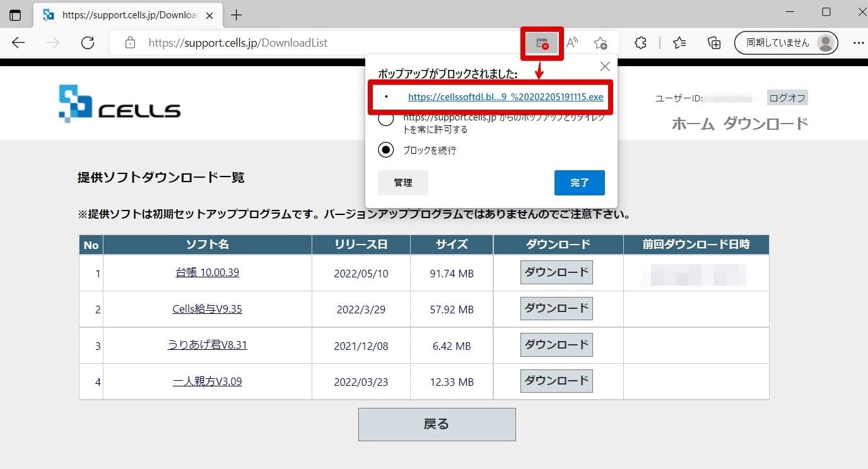The height and width of the screenshot is (469, 868).
Task: Click the CELLS logo
Action: 120,103
